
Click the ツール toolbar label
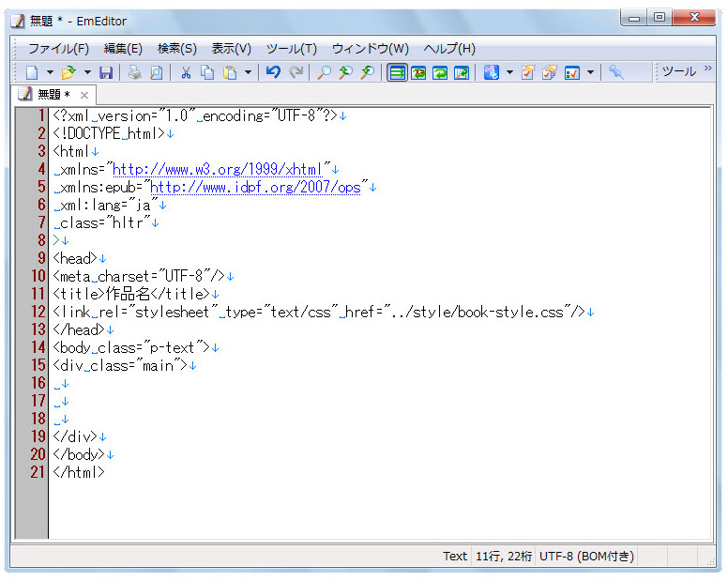tap(679, 71)
